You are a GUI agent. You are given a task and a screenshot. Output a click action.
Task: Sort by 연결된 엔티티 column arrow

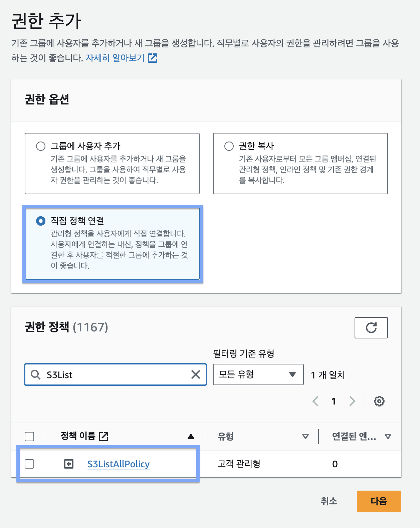388,437
